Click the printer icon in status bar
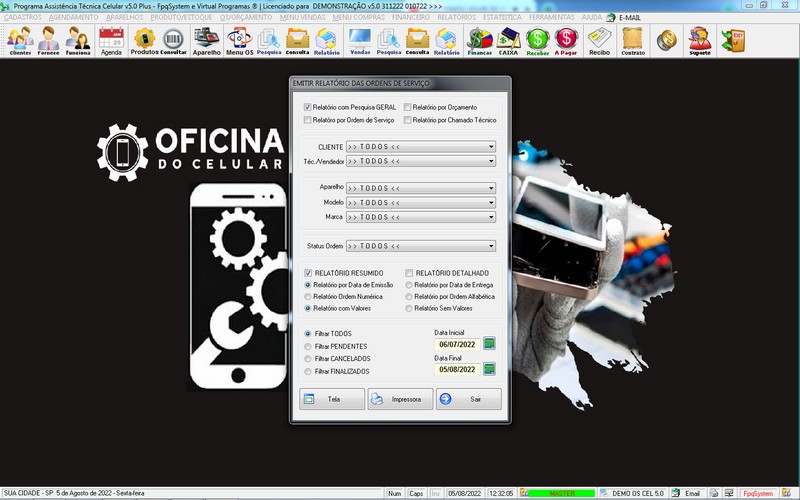800x500 pixels. [x=714, y=493]
